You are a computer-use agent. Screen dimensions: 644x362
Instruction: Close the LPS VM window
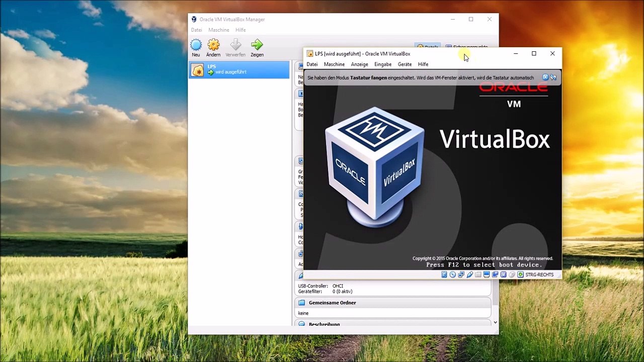[552, 54]
